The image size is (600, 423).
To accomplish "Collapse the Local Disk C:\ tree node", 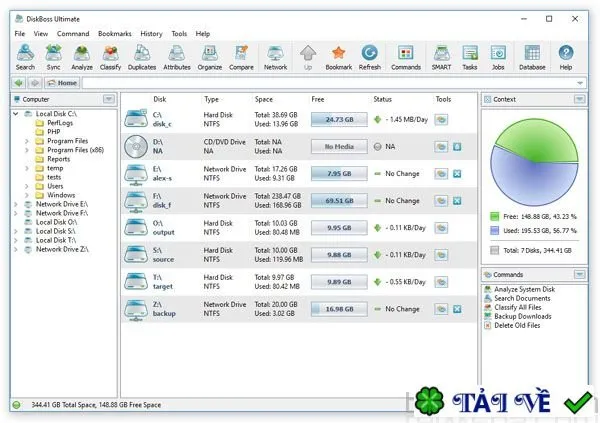I will coord(16,114).
